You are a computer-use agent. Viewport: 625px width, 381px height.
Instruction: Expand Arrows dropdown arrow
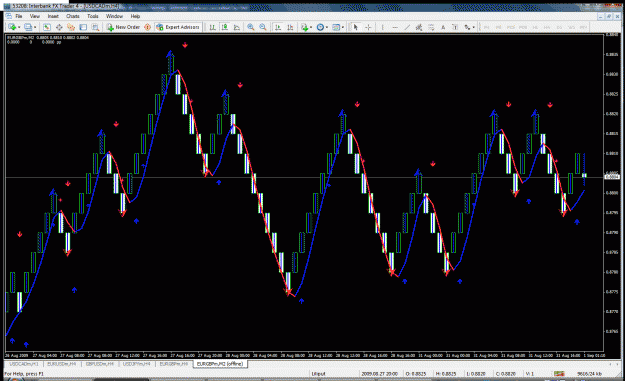(474, 27)
